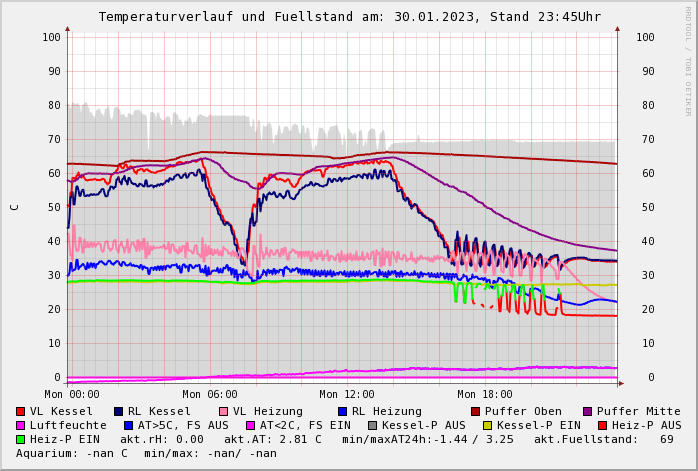Click the red VL Kessel legend swatch
Viewport: 698px width, 471px height.
click(x=21, y=412)
